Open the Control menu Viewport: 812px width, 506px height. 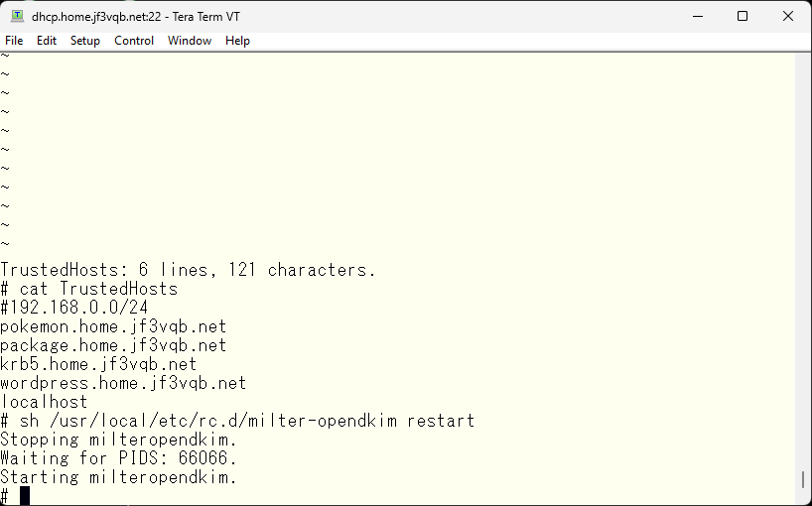point(134,41)
